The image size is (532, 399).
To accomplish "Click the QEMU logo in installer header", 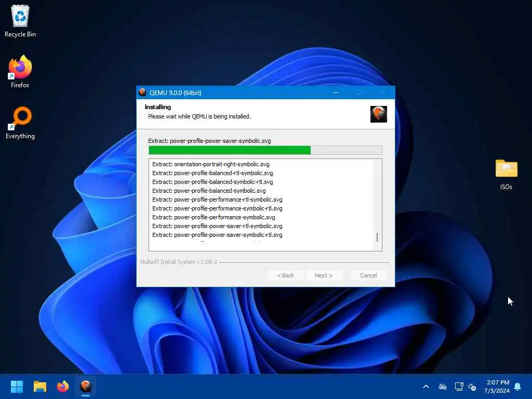I will (379, 114).
